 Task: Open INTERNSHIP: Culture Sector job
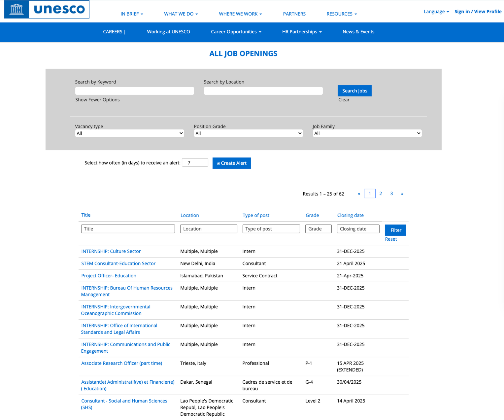111,251
